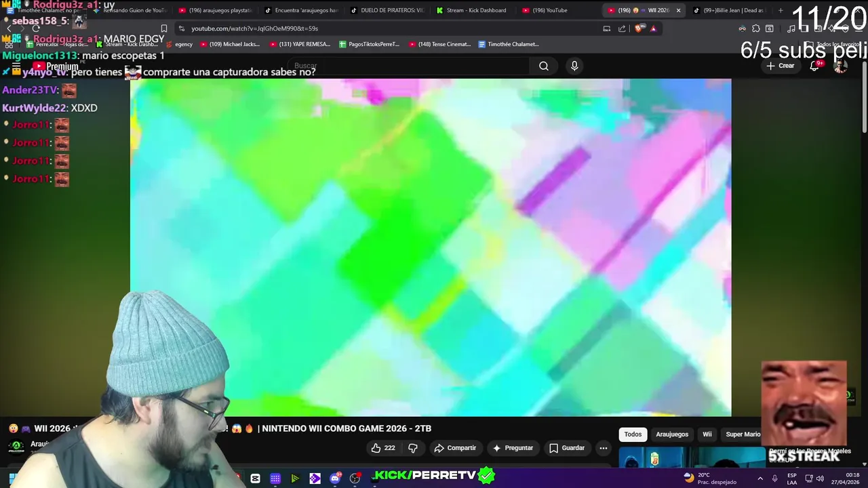Switch to 'Stream - Kick Dashboard' tab
The width and height of the screenshot is (868, 488).
coord(472,10)
